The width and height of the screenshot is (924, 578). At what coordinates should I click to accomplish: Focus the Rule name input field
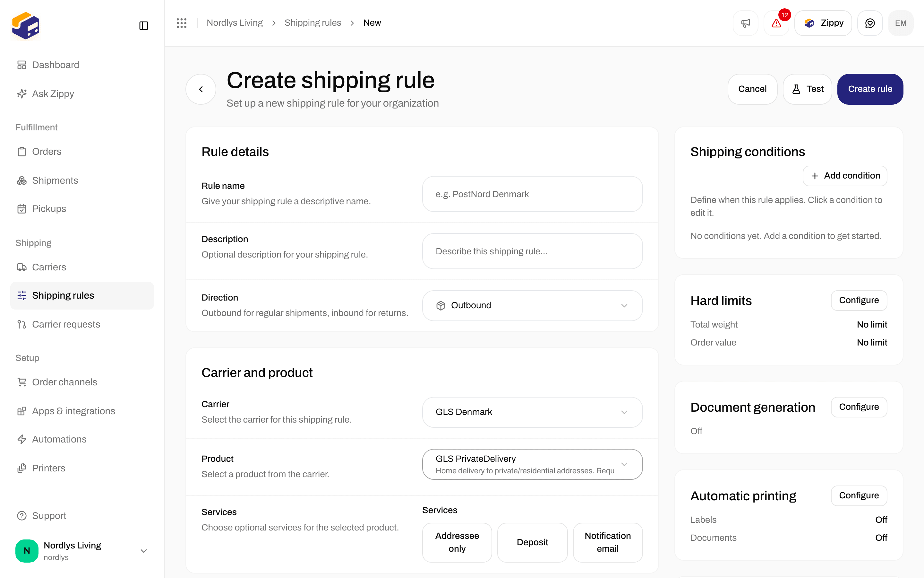[532, 194]
